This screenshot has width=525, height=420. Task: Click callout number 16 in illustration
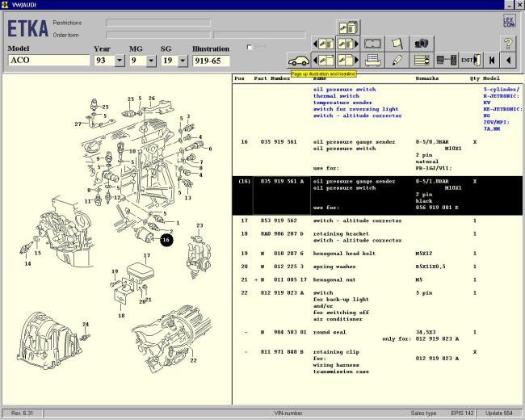point(166,240)
